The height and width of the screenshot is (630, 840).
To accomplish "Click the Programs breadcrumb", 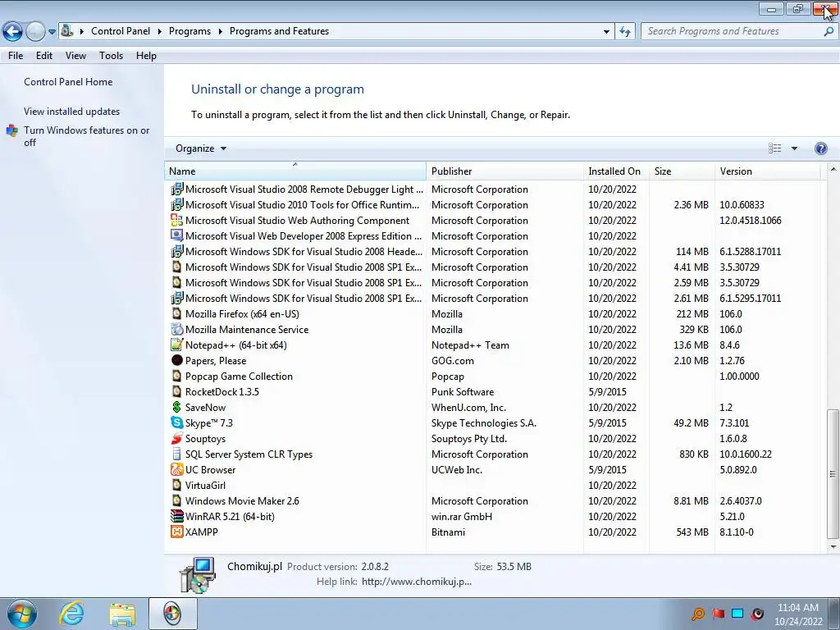I will (x=189, y=31).
